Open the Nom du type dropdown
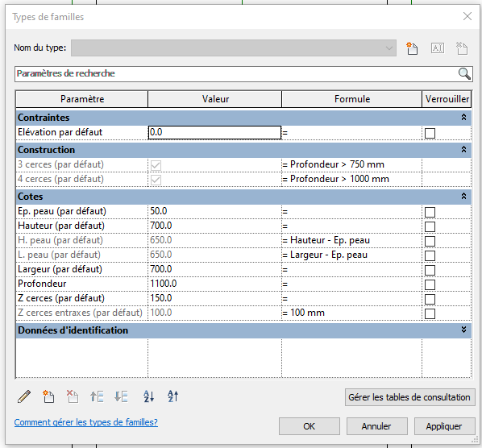482x448 pixels. click(x=234, y=48)
